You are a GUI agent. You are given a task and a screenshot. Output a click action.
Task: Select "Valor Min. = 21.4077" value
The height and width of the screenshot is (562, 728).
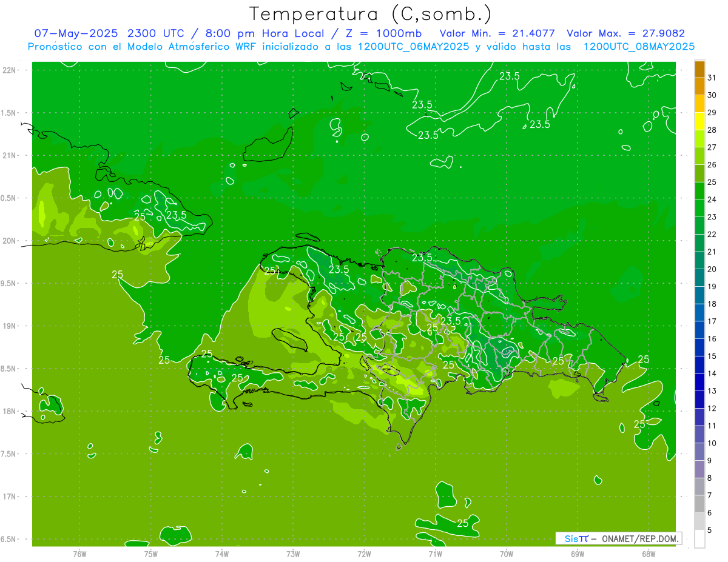(497, 33)
